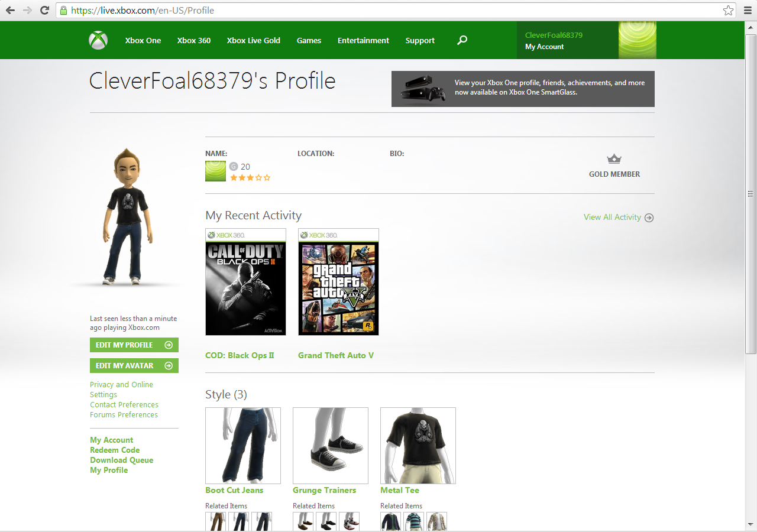Open Call of Duty Black Ops II cover

pos(245,282)
